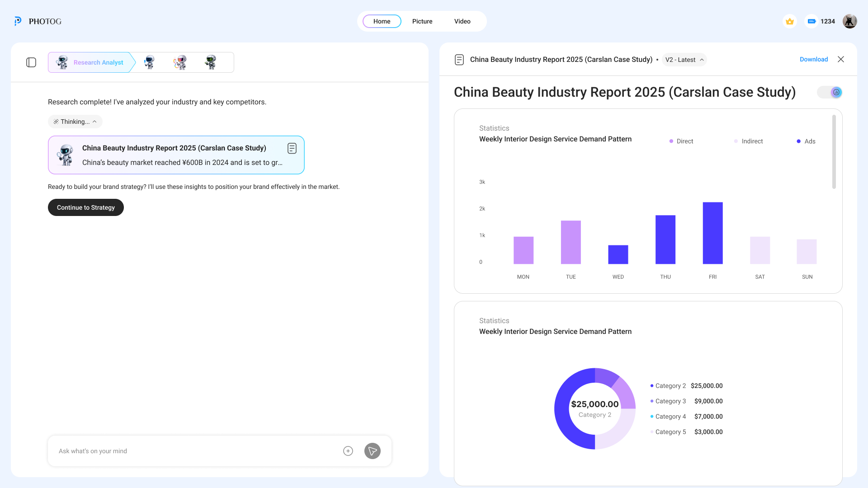
Task: Click the FRI bar in chart
Action: click(x=713, y=233)
